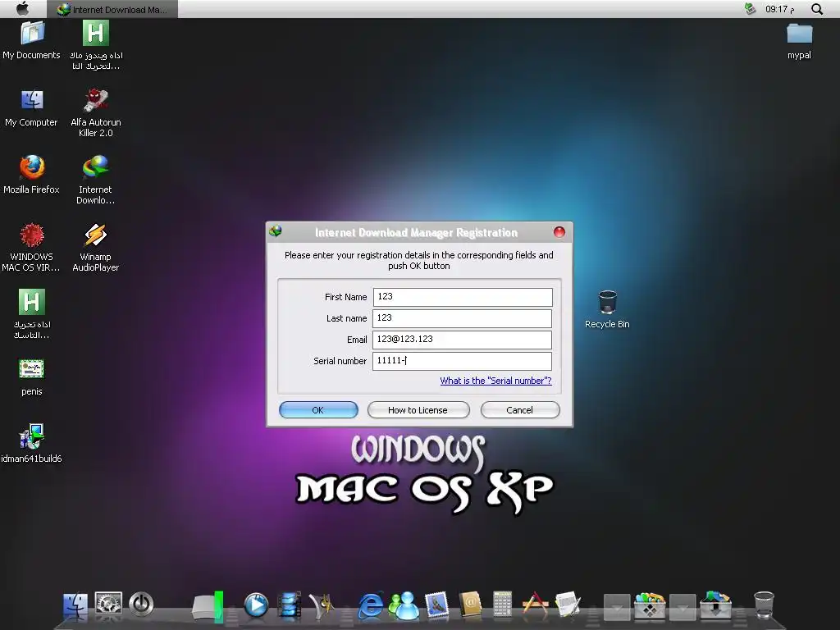This screenshot has height=630, width=840.
Task: Click the trash can icon in dock
Action: click(764, 605)
